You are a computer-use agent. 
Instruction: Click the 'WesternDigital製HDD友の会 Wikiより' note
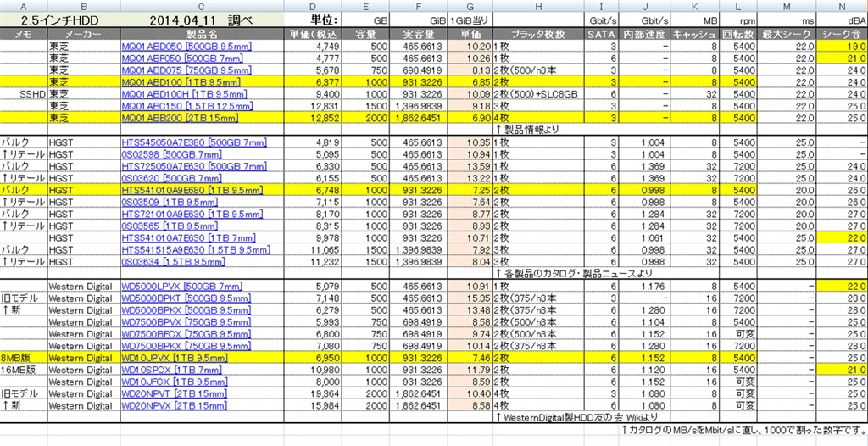(580, 418)
